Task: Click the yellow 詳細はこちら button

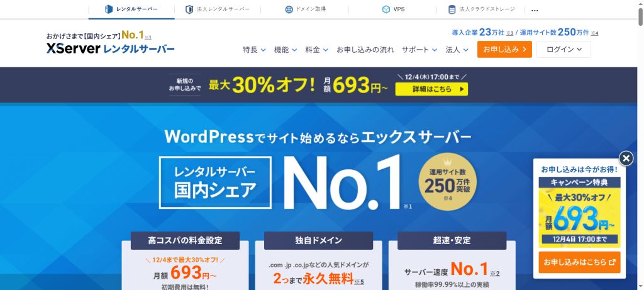Action: click(x=431, y=89)
